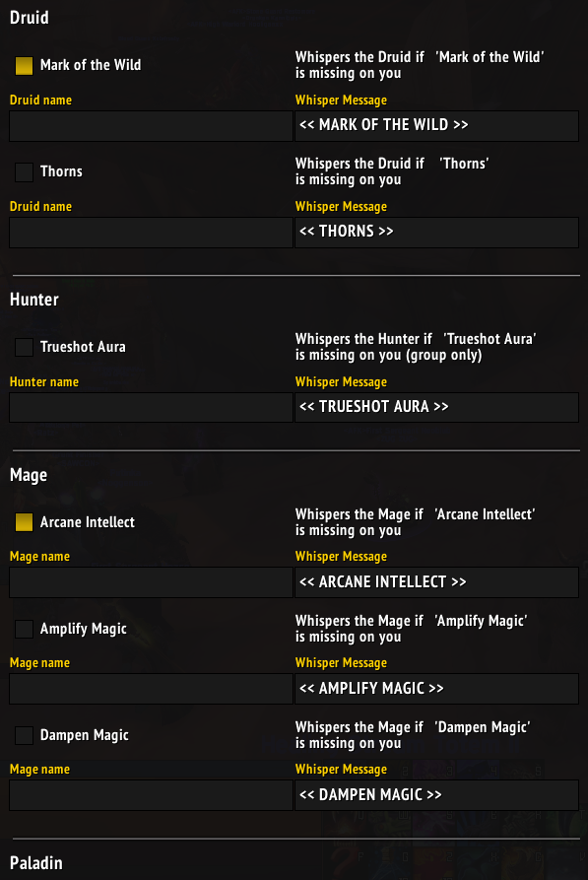Viewport: 588px width, 880px height.
Task: Edit the AMPLIFY MAGIC whisper message
Action: pos(437,689)
